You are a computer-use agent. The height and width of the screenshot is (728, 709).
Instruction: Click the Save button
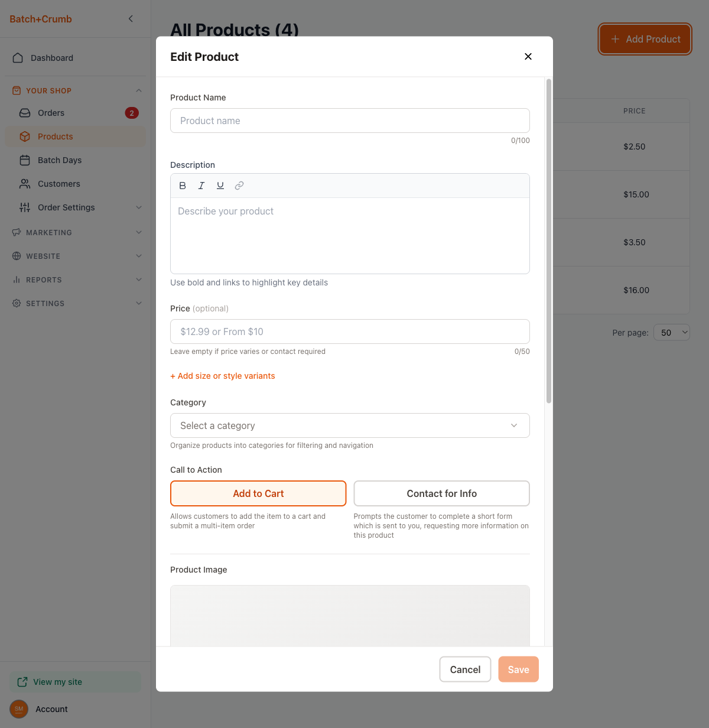(x=518, y=669)
